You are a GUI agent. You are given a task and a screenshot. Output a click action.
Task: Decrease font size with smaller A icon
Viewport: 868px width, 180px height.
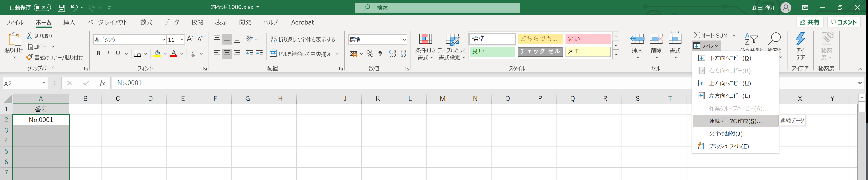click(x=200, y=39)
